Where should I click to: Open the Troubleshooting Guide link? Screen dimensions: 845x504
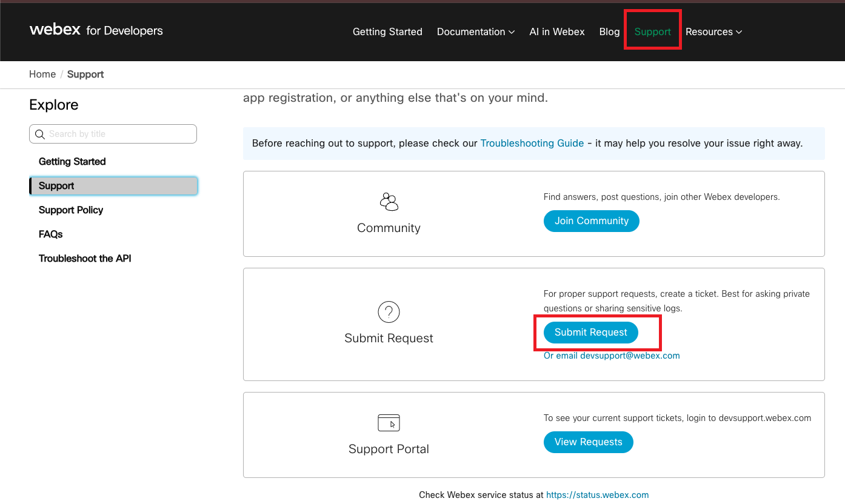pos(532,144)
